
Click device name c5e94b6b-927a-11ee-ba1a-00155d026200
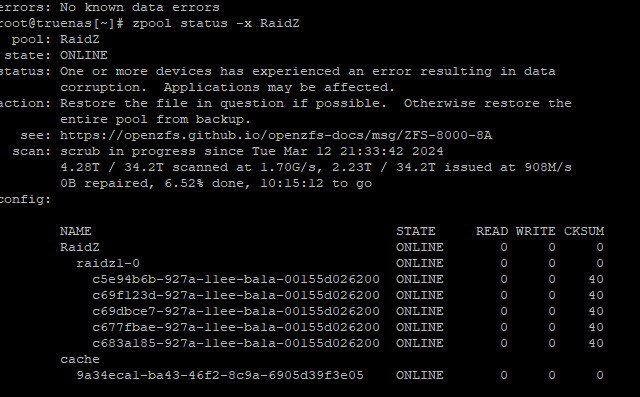click(236, 279)
